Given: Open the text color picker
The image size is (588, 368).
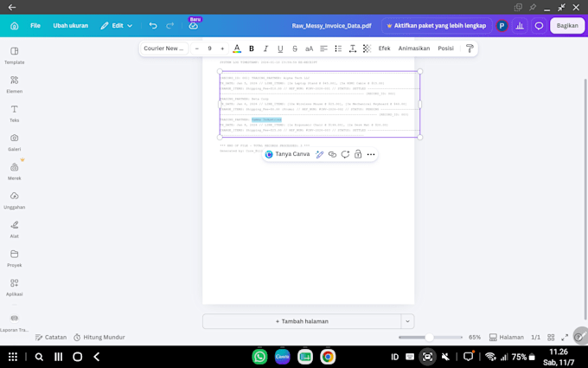Looking at the screenshot, I should click(x=237, y=48).
